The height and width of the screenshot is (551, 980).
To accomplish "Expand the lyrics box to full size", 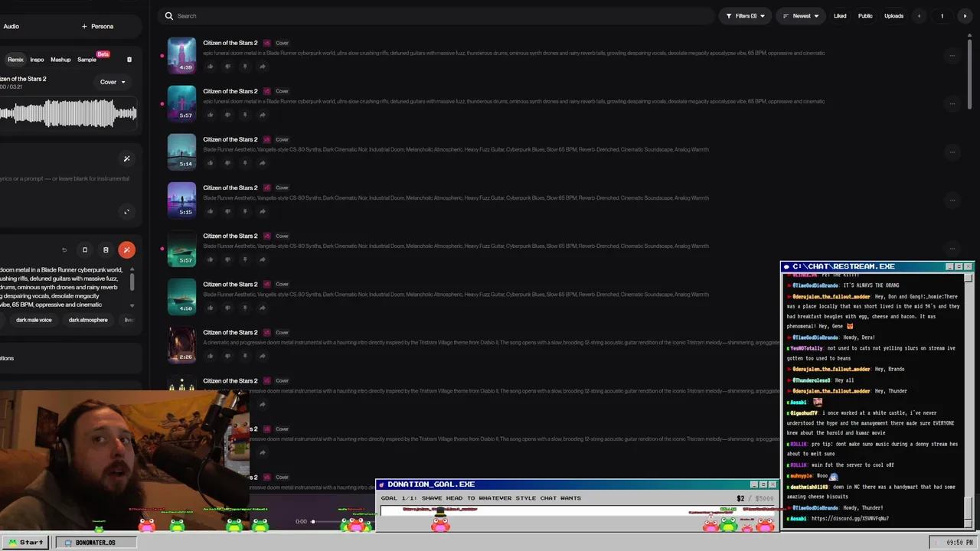I will [x=126, y=212].
